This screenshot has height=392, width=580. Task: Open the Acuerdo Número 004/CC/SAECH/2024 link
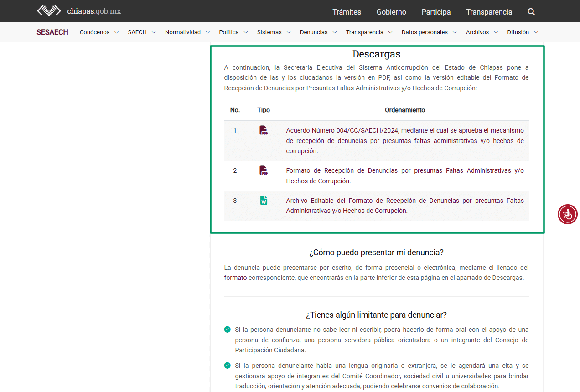[405, 141]
